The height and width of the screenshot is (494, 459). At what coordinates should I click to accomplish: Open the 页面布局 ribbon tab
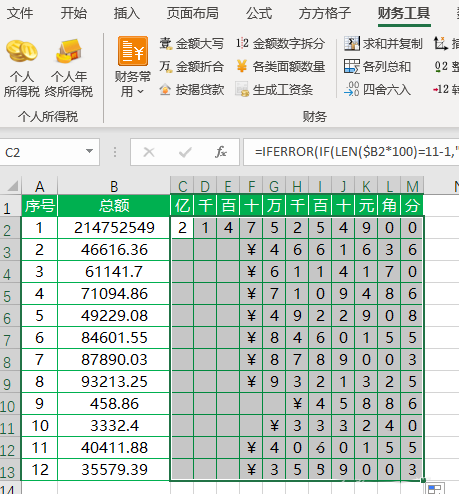(193, 14)
